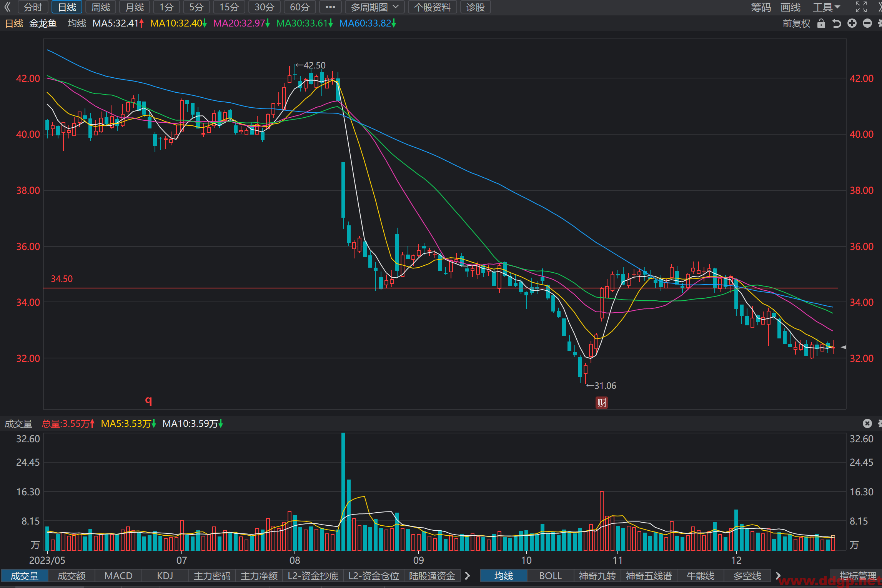Switch chart period to 周线
882x588 pixels.
100,7
